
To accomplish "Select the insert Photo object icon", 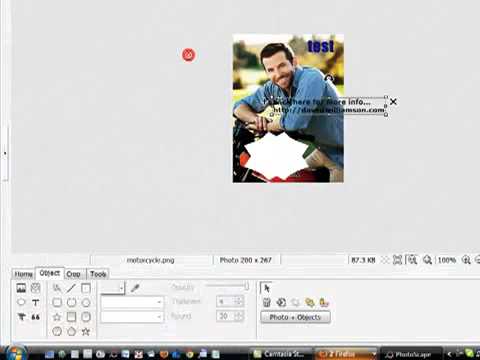I will 21,288.
